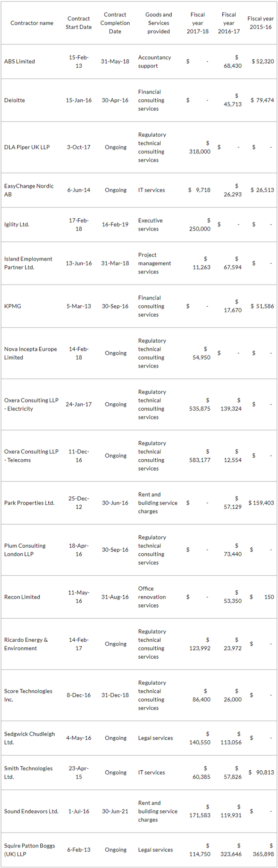Viewport: 278px width, 868px height.
Task: Select the ABS Limited contractor cell
Action: point(19,62)
